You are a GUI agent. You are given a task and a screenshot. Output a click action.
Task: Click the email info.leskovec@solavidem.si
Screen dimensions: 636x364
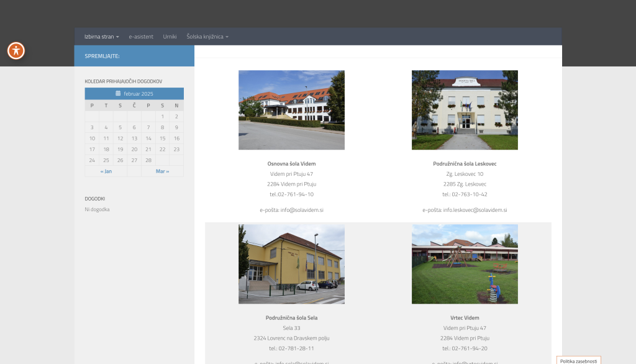click(475, 210)
